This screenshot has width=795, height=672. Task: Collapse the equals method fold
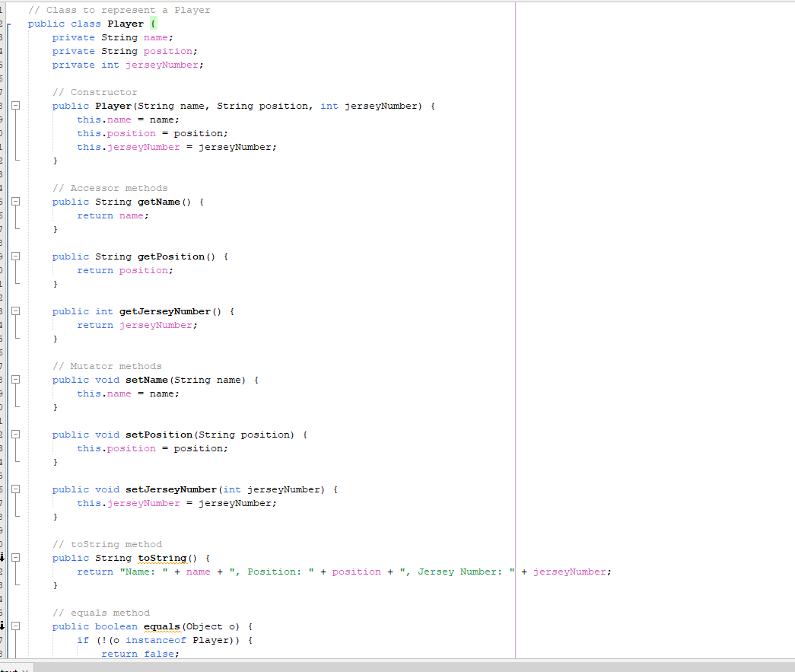pos(15,626)
